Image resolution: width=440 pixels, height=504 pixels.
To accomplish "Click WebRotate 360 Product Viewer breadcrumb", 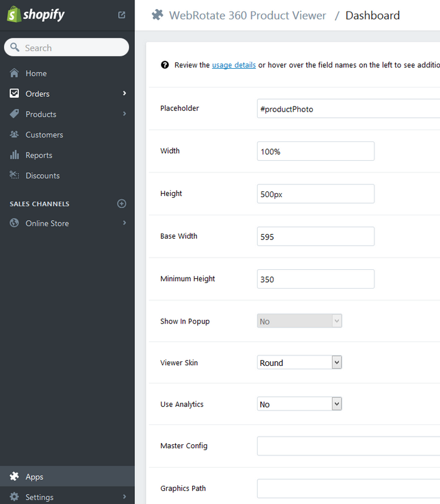I will [x=248, y=16].
